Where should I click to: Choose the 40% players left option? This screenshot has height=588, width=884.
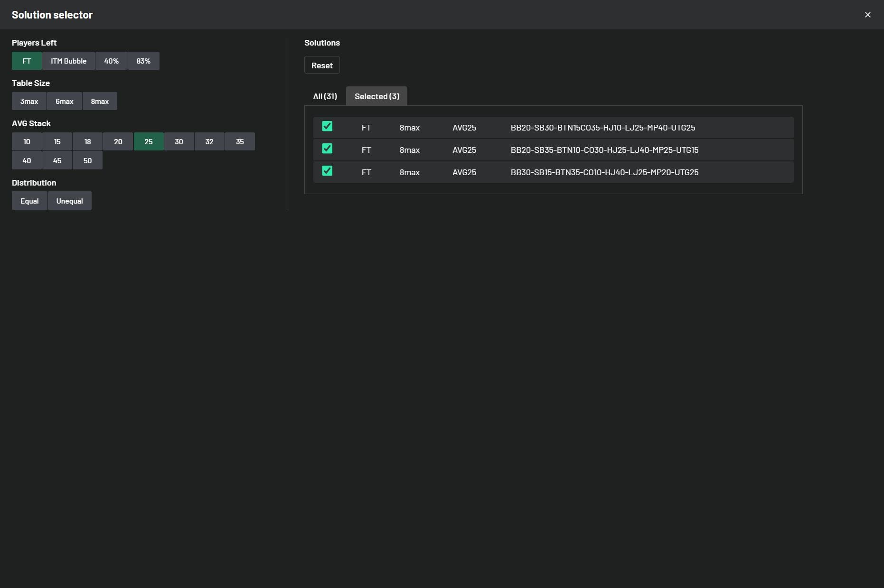pyautogui.click(x=111, y=61)
